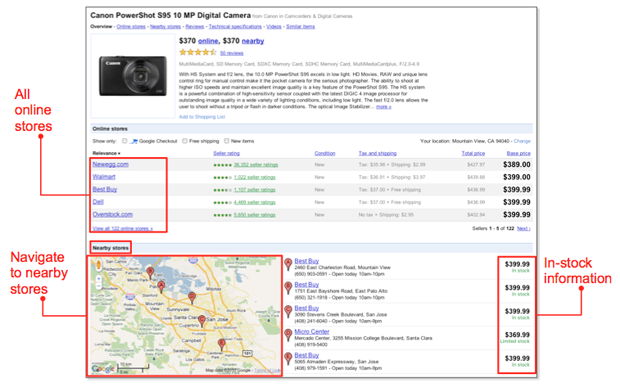This screenshot has height=392, width=620.
Task: Switch to the Reviews tab link
Action: 195,27
